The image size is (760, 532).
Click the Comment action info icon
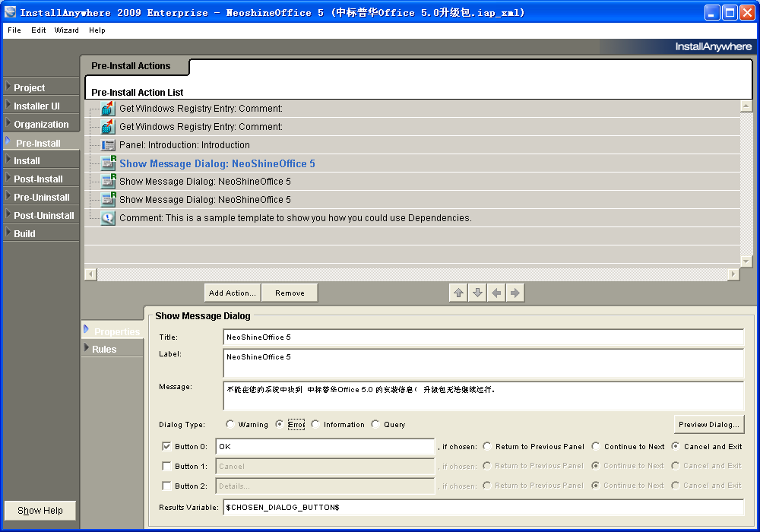108,218
